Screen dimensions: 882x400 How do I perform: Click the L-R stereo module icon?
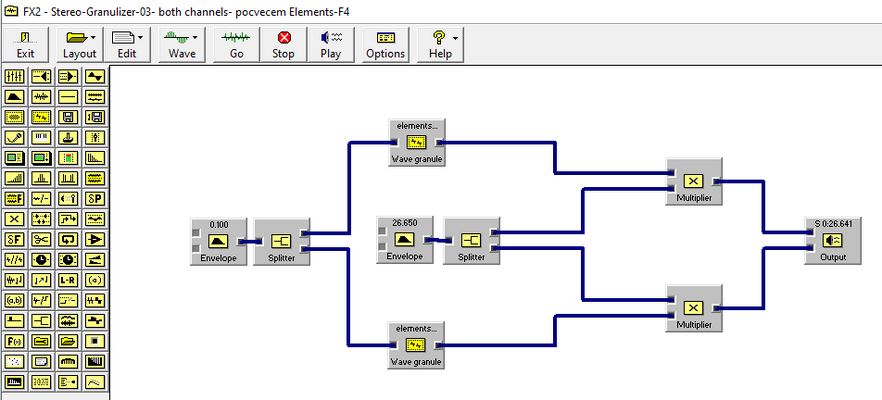click(x=68, y=280)
